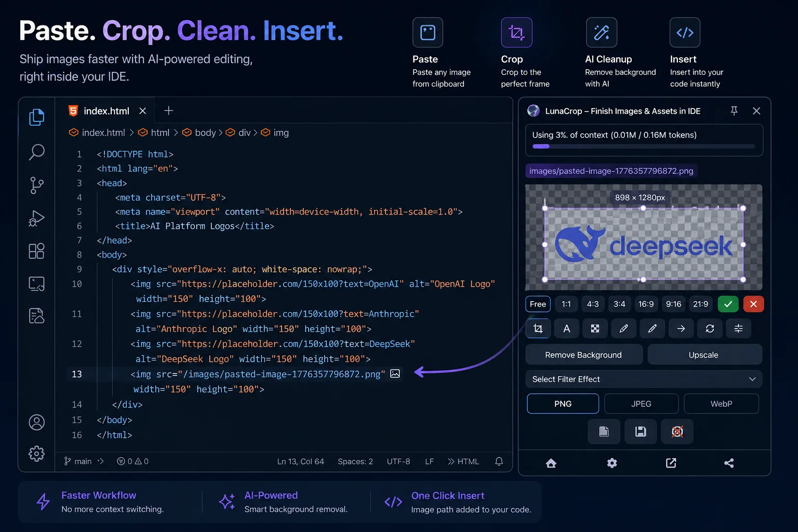Viewport: 798px width, 532px height.
Task: Click the image preview icon on line 13
Action: point(395,374)
